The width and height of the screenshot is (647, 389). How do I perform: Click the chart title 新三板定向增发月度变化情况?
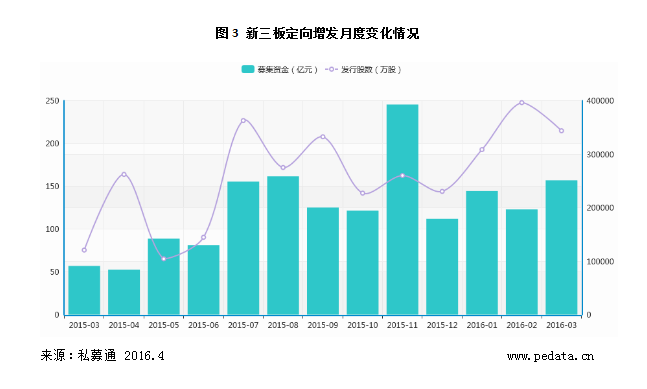pyautogui.click(x=332, y=33)
